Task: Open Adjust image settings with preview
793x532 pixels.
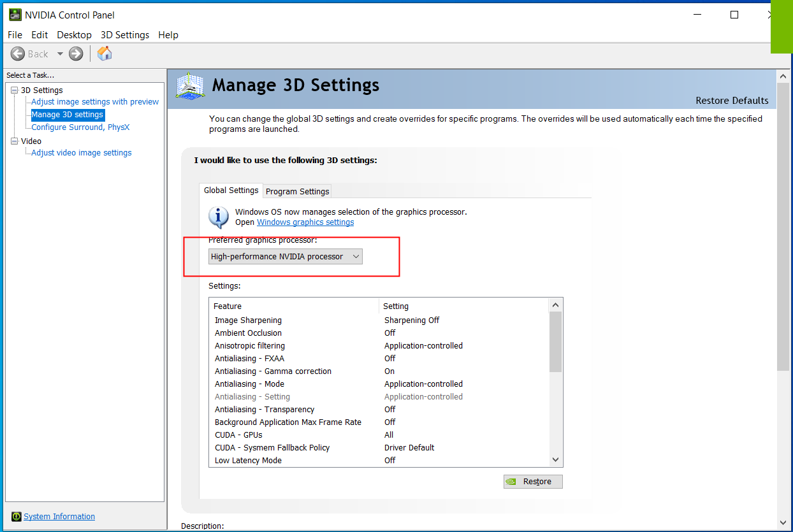Action: pos(95,102)
